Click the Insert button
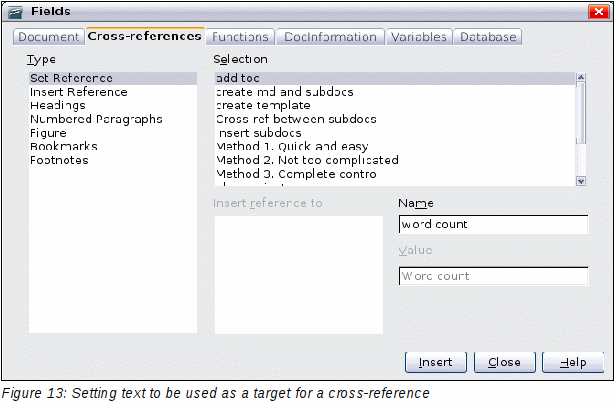Screen dimensions: 614x405 click(x=435, y=362)
